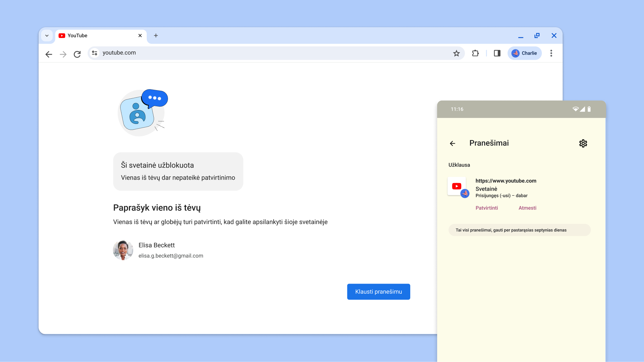Tap the battery status icon on the phone
644x362 pixels.
pos(589,109)
